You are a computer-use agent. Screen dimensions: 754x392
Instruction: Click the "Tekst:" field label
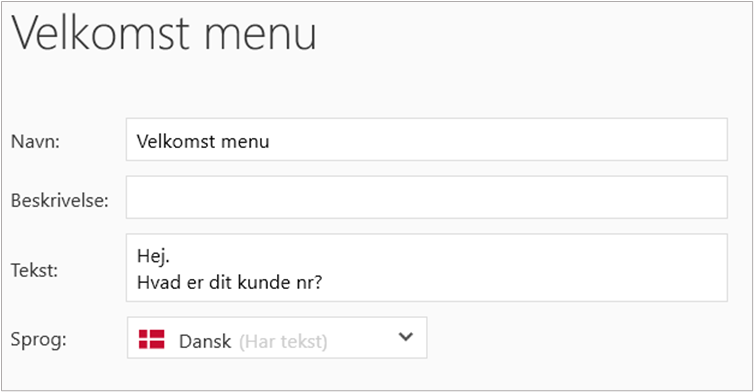pos(34,270)
